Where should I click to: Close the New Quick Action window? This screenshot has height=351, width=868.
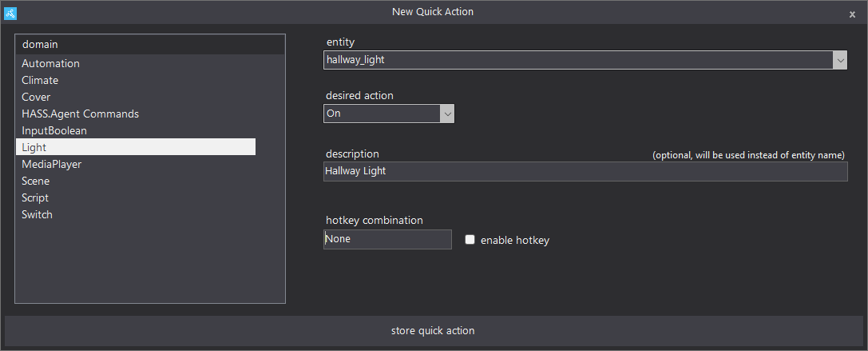(852, 14)
